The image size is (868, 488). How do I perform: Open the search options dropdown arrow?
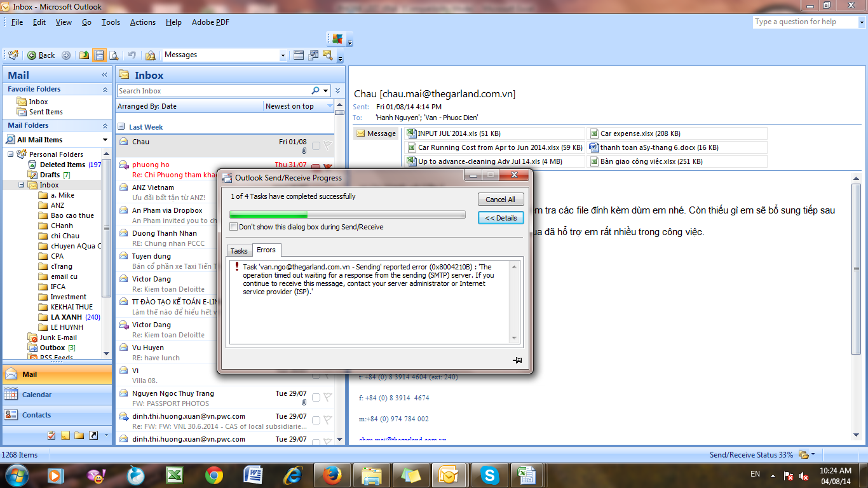325,91
